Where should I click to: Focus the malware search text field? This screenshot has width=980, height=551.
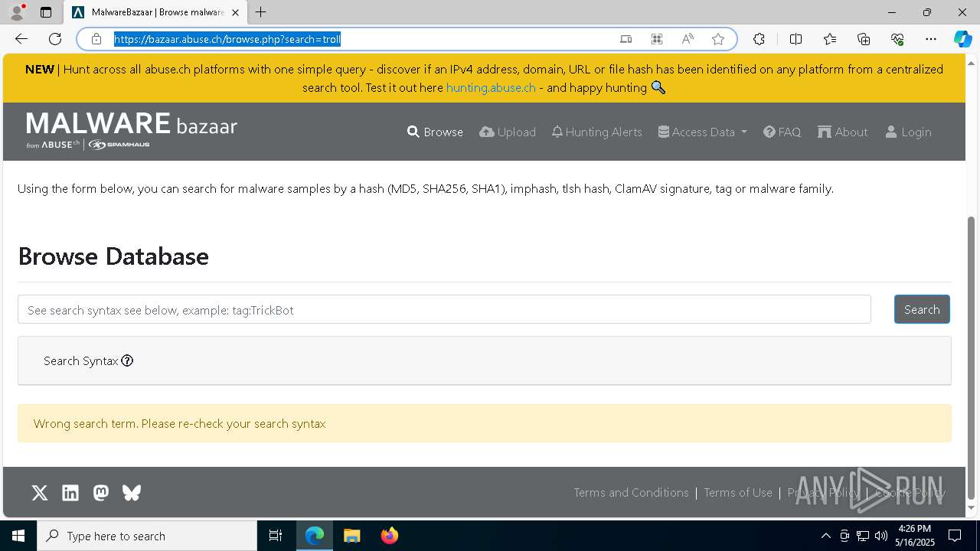point(444,310)
